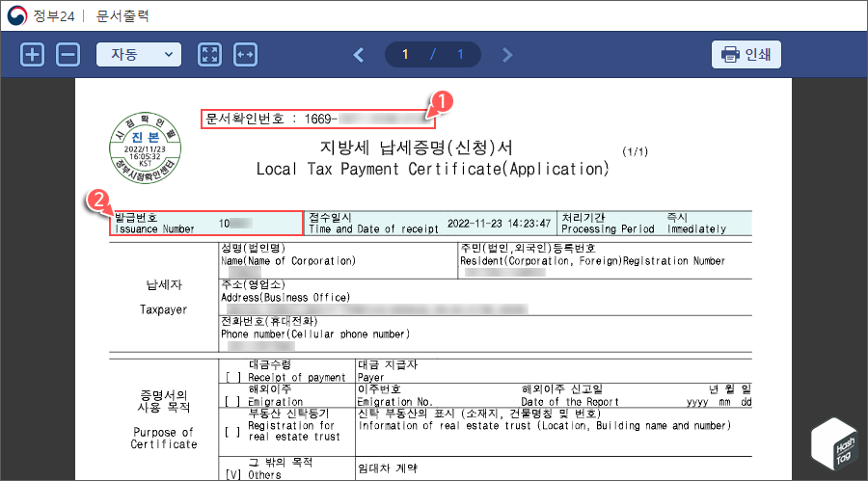Viewport: 868px width, 481px height.
Task: Click the 이주번호 Emigration No. label
Action: click(394, 395)
